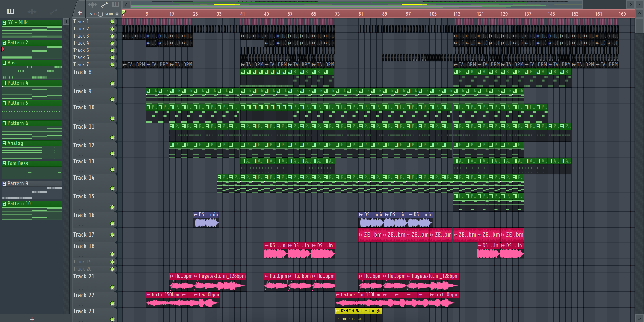644x322 pixels.
Task: Mute Track 16 with its green LED
Action: (112, 223)
